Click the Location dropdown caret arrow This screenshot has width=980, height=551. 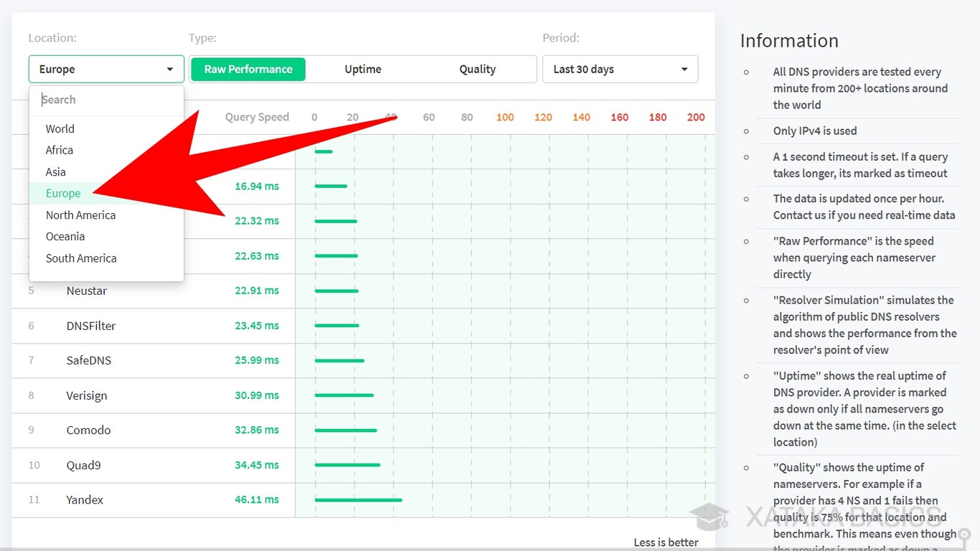(x=170, y=70)
